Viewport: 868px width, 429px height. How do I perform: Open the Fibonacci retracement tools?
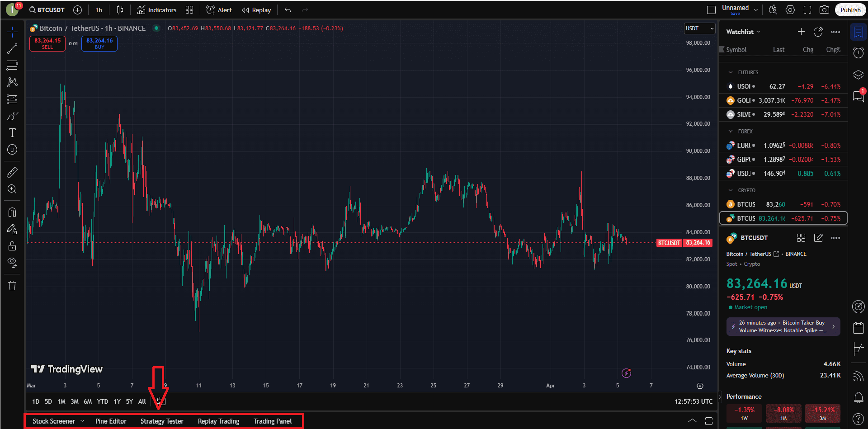click(12, 65)
